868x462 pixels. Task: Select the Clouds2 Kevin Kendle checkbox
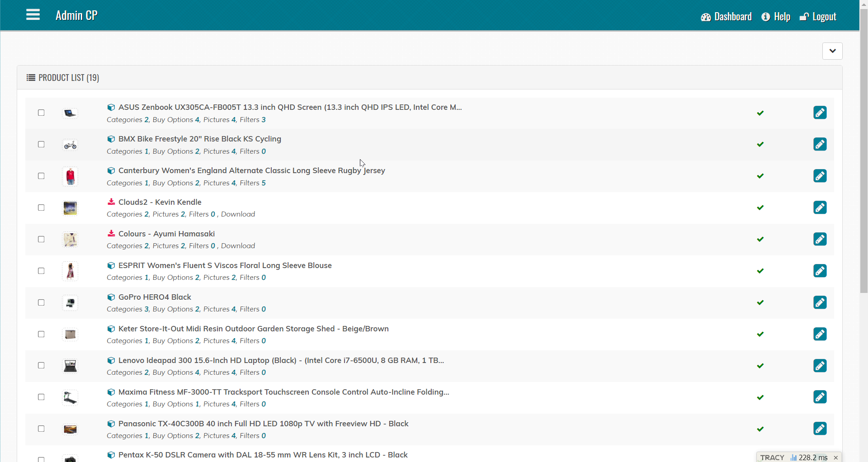pyautogui.click(x=41, y=207)
